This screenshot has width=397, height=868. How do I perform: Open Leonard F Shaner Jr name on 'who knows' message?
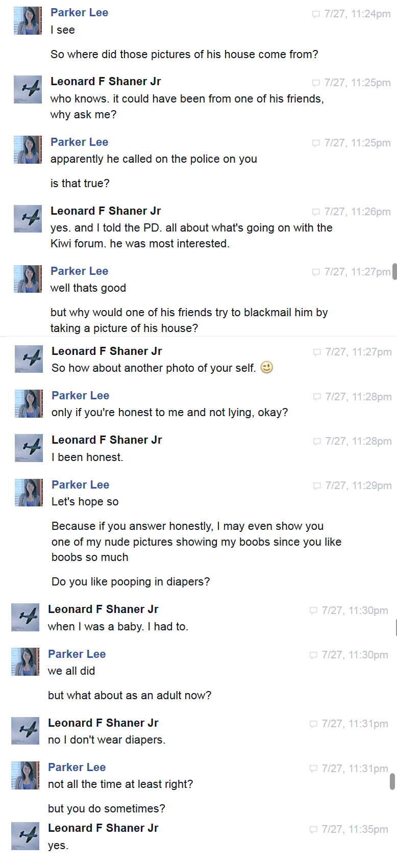coord(106,82)
